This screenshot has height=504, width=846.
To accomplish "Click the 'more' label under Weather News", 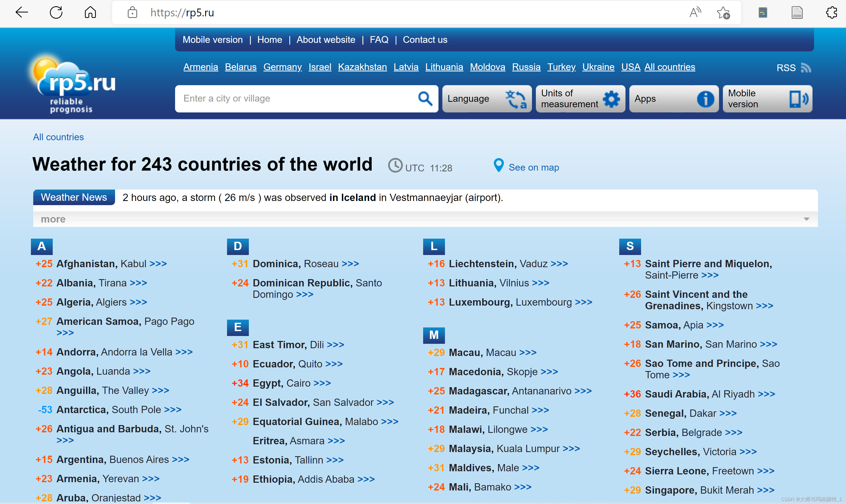I will [53, 219].
